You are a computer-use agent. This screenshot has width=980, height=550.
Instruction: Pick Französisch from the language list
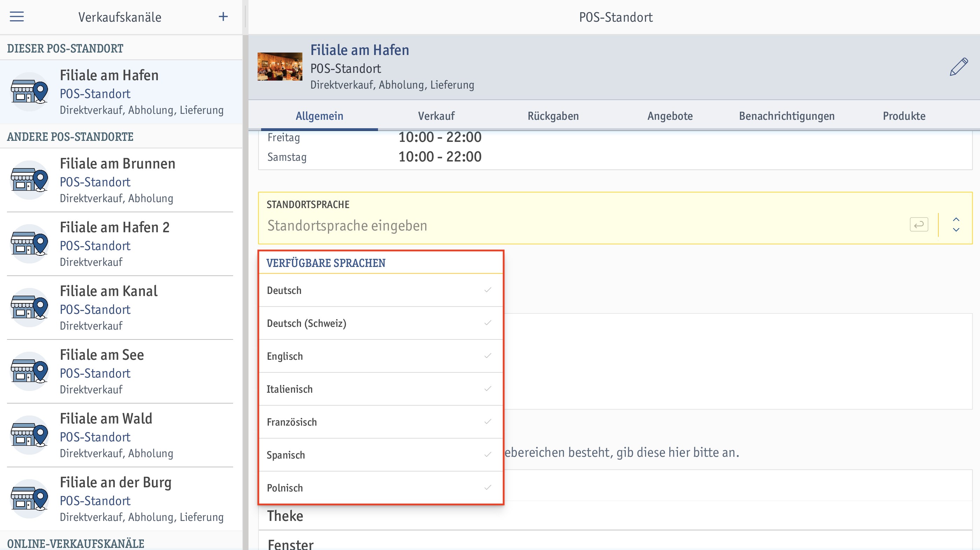[x=381, y=422]
